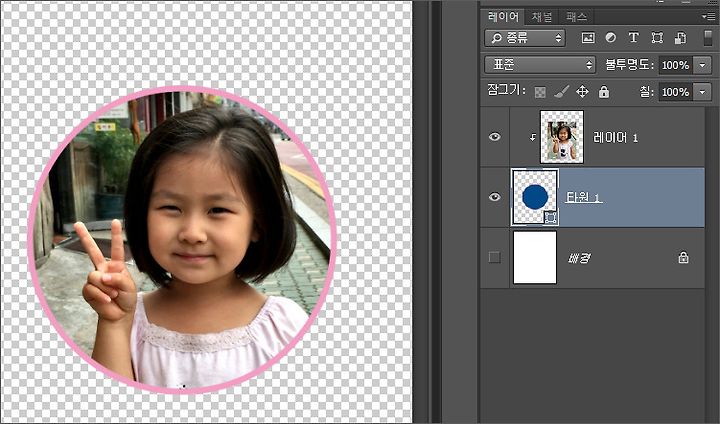This screenshot has height=424, width=720.
Task: Lock transparent pixels icon
Action: pyautogui.click(x=540, y=92)
